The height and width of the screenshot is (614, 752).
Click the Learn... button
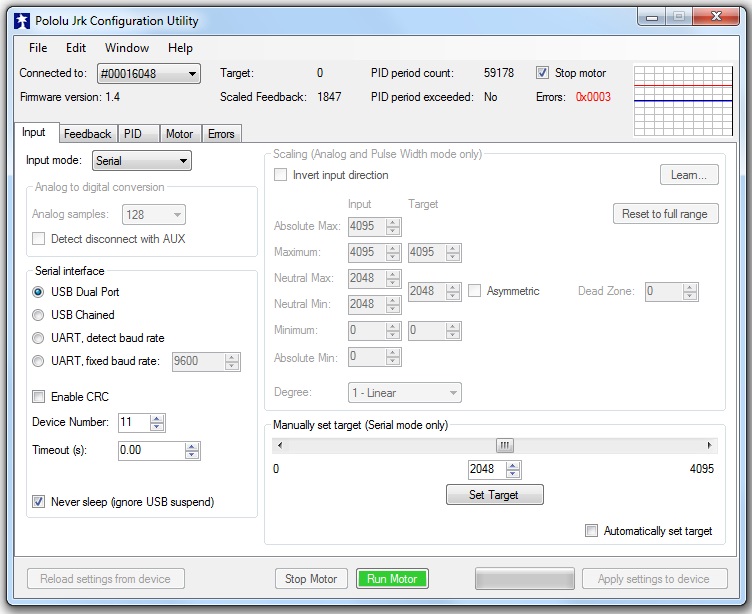689,175
